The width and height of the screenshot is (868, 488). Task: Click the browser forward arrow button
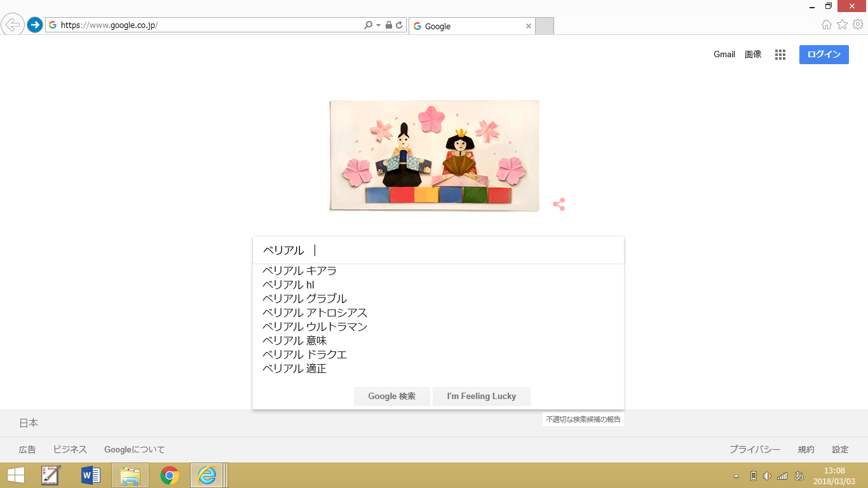(x=35, y=25)
